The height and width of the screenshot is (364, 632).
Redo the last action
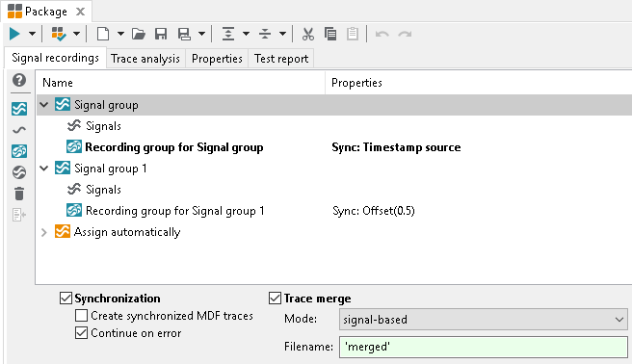click(x=405, y=34)
